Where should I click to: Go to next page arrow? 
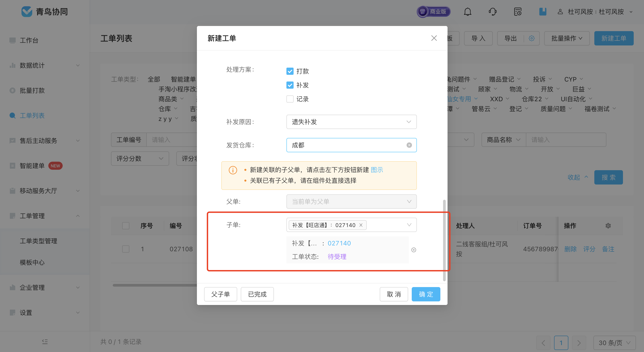[579, 343]
